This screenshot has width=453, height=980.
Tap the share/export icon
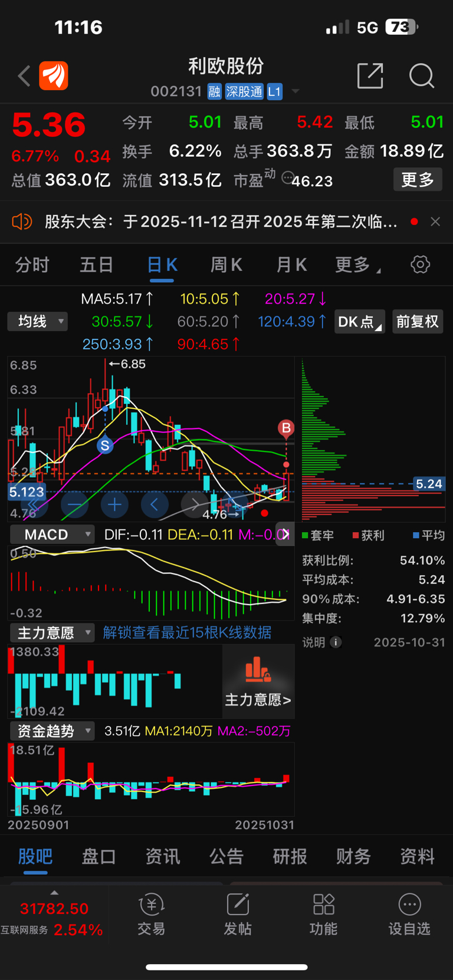pyautogui.click(x=370, y=75)
